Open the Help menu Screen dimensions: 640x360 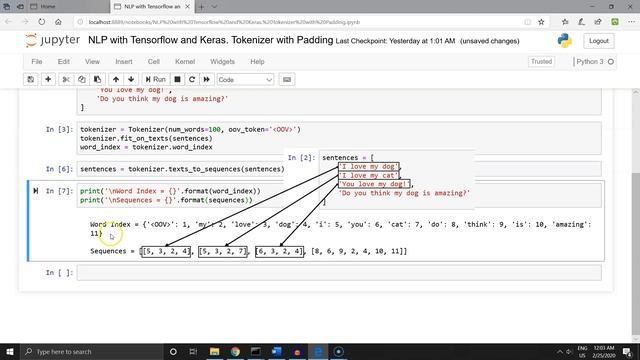point(257,62)
